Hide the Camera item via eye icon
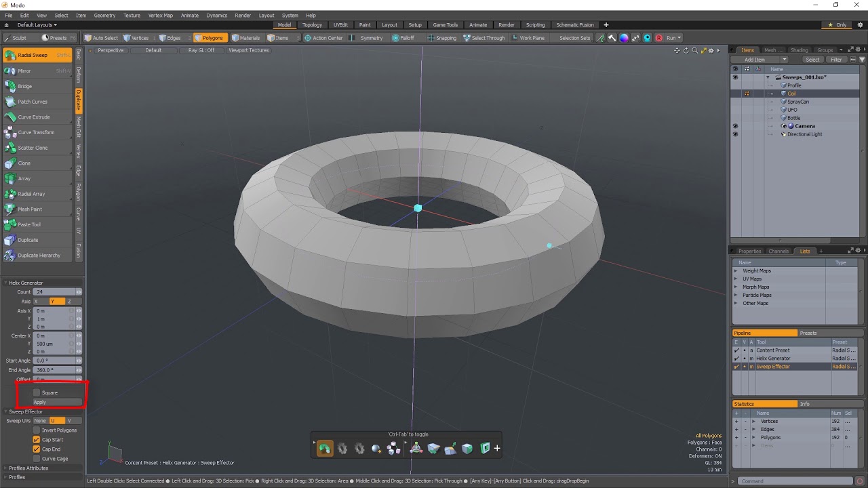 coord(735,126)
